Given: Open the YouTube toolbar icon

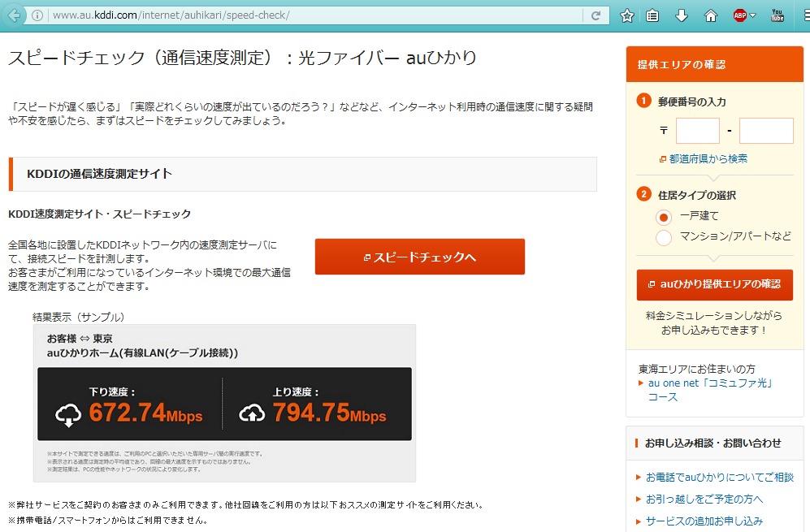Looking at the screenshot, I should pyautogui.click(x=778, y=15).
